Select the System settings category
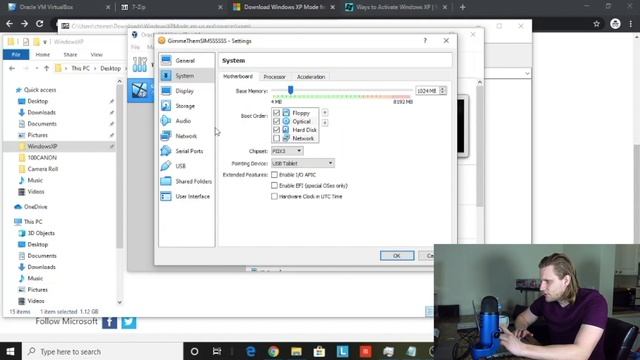The height and width of the screenshot is (360, 640). (187, 76)
